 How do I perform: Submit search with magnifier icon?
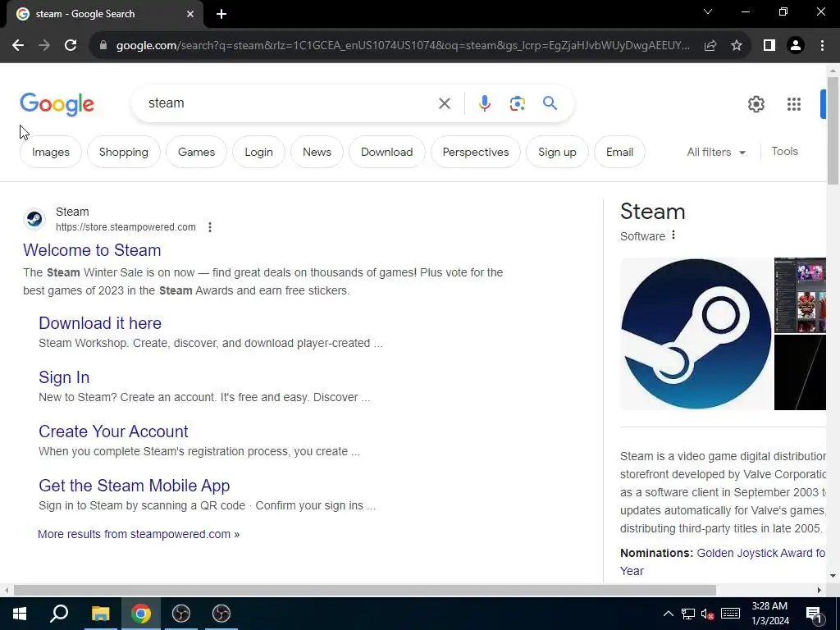pos(550,103)
